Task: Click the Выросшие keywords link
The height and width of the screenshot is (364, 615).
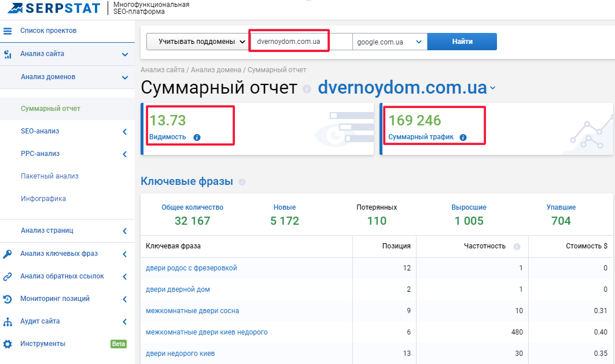Action: (469, 207)
